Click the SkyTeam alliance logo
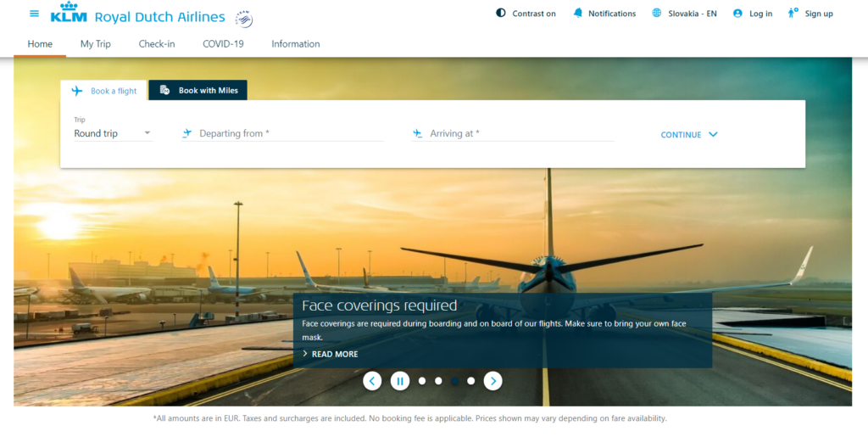 tap(244, 18)
